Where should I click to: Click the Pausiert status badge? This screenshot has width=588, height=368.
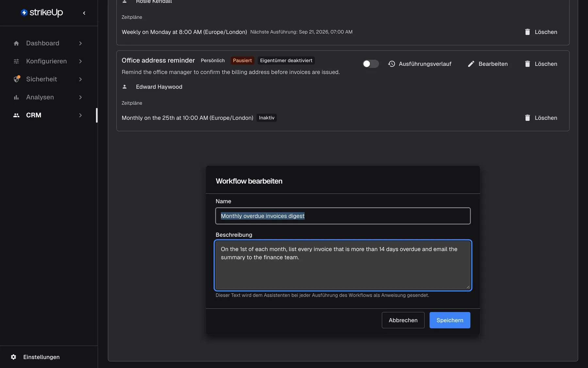[x=242, y=61]
